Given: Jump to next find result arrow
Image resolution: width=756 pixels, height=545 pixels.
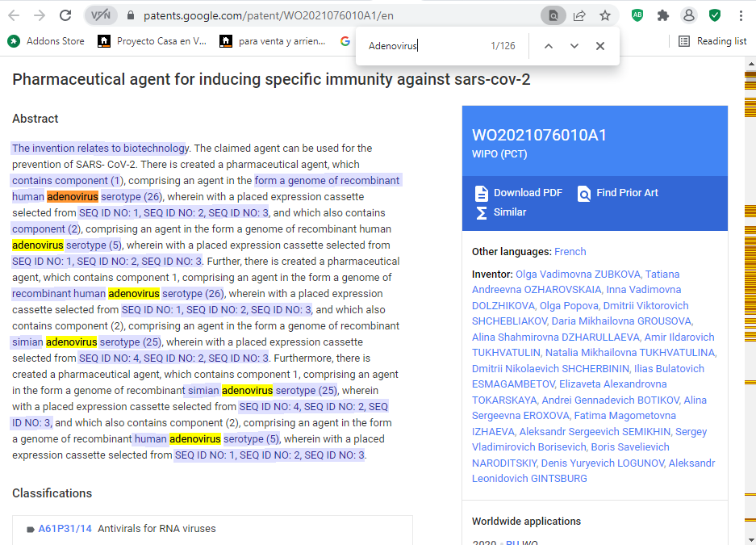Looking at the screenshot, I should coord(574,46).
